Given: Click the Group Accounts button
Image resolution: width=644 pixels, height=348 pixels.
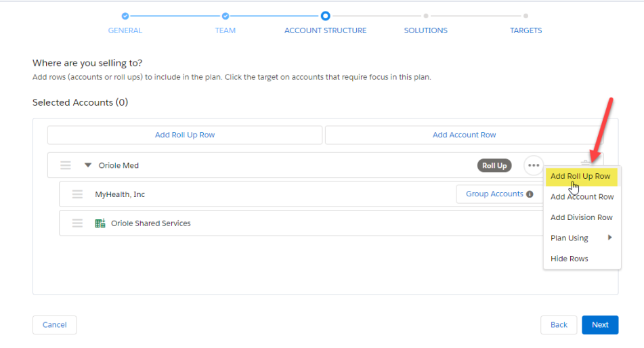Looking at the screenshot, I should pos(500,194).
